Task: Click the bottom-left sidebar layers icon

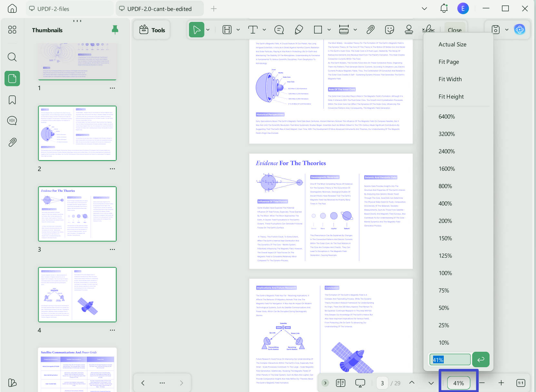Action: 12,383
